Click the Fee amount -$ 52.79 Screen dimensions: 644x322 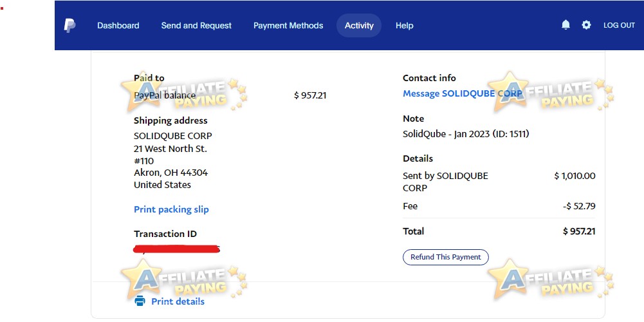[x=579, y=206]
